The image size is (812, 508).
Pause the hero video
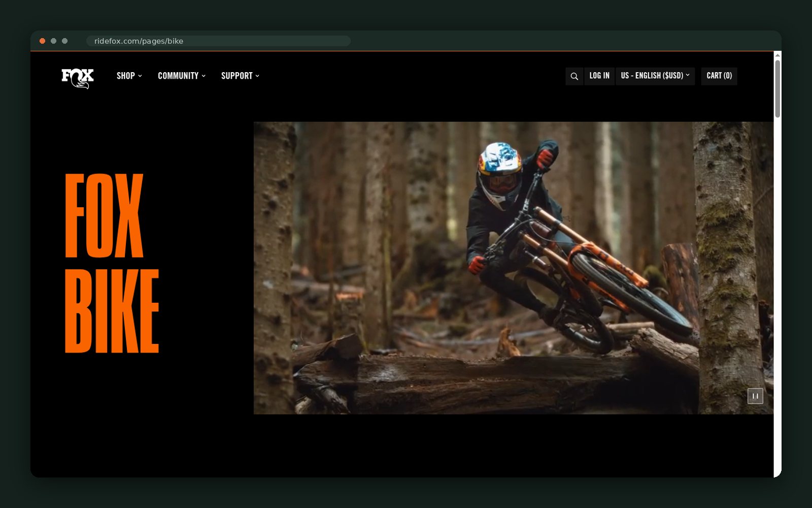pos(755,396)
